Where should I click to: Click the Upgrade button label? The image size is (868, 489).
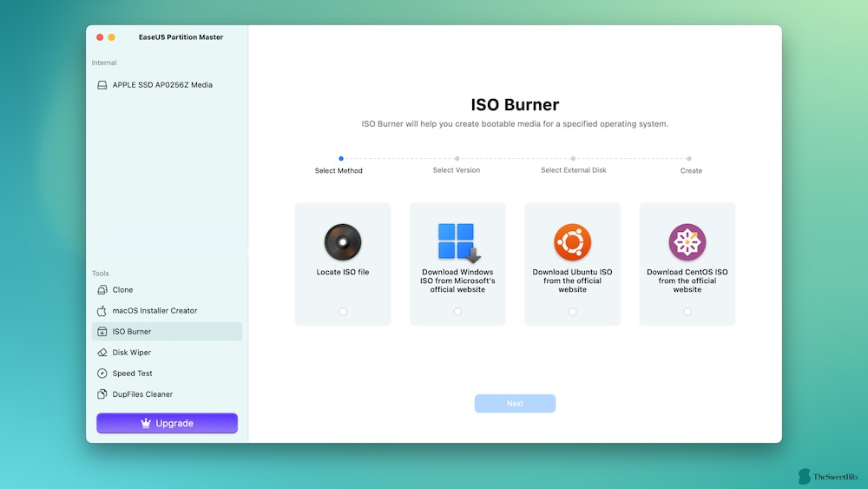point(174,423)
